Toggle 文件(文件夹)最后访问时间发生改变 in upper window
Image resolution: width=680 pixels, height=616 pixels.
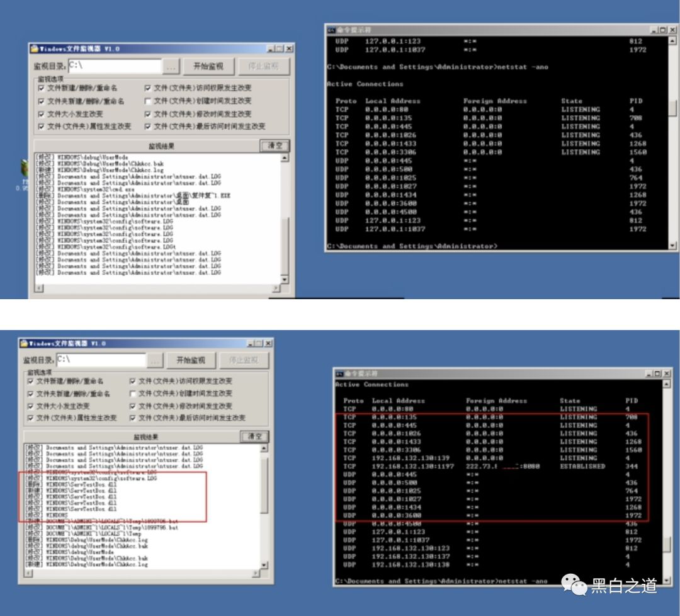(x=148, y=126)
